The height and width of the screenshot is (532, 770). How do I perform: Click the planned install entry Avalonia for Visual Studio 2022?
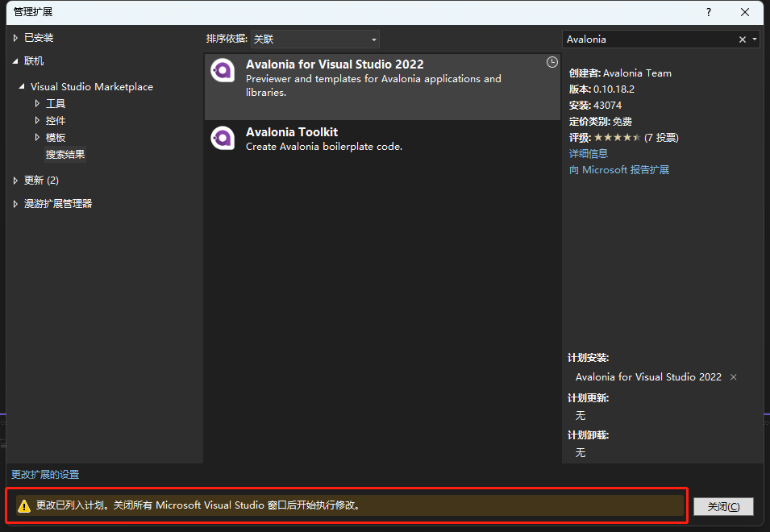(x=648, y=377)
